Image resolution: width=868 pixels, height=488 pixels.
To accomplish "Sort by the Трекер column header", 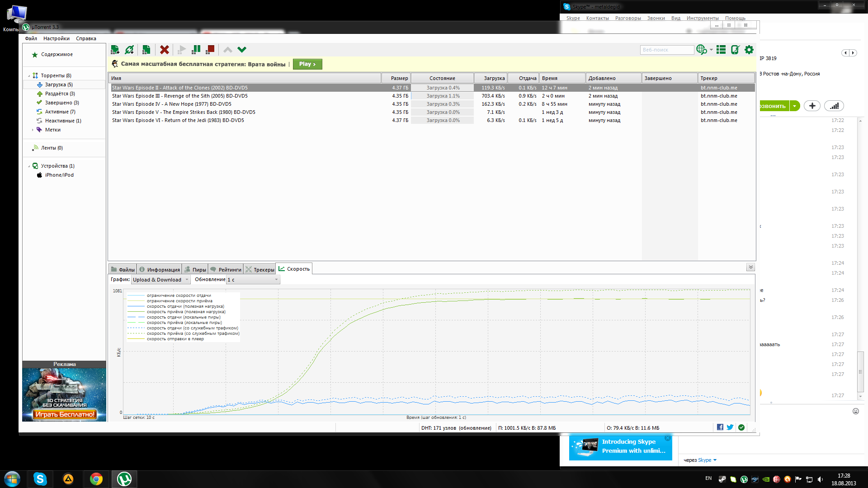I will [x=726, y=78].
